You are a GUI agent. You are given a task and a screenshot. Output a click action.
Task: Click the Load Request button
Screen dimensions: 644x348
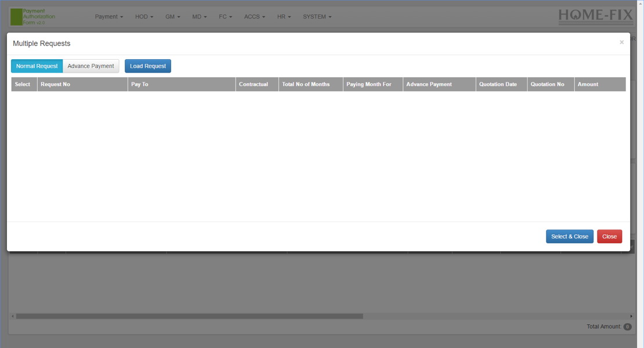pyautogui.click(x=147, y=66)
